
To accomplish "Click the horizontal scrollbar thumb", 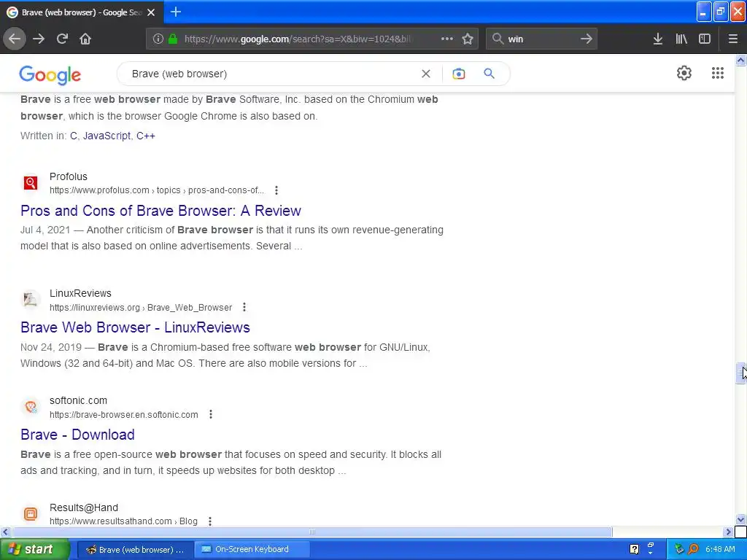I will click(x=312, y=532).
